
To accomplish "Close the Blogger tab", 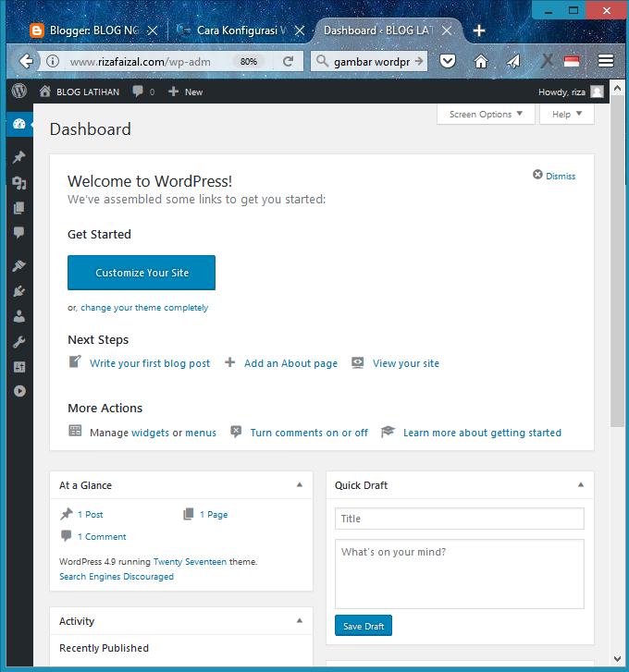I will coord(153,31).
